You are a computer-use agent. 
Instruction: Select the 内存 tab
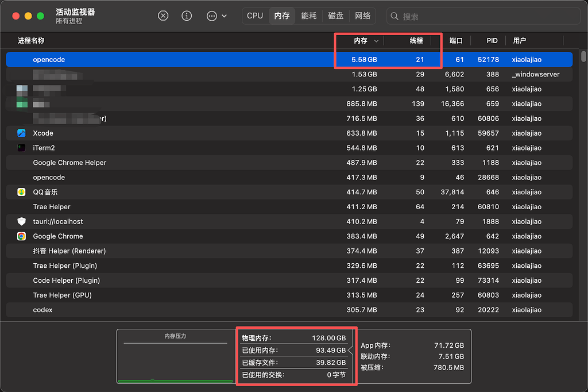[x=282, y=16]
